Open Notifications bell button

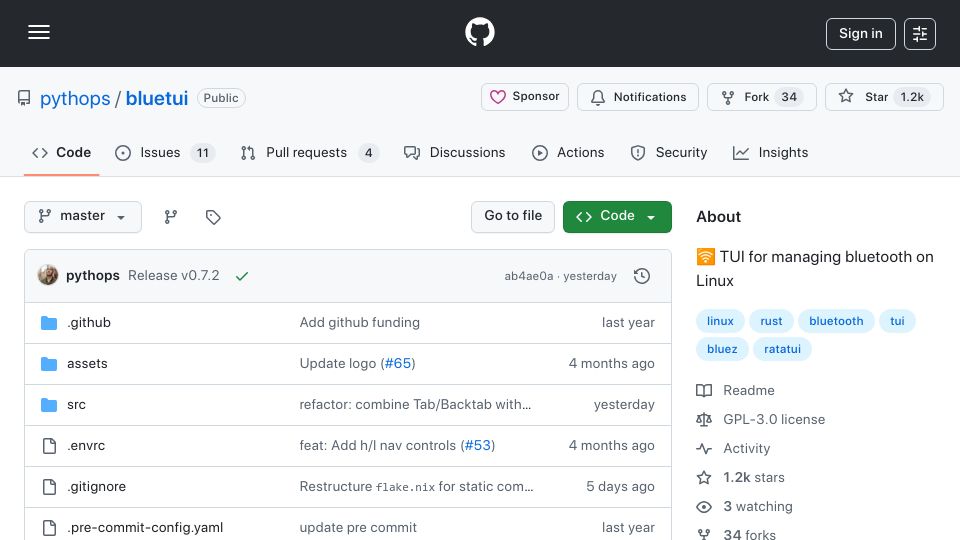coord(637,97)
